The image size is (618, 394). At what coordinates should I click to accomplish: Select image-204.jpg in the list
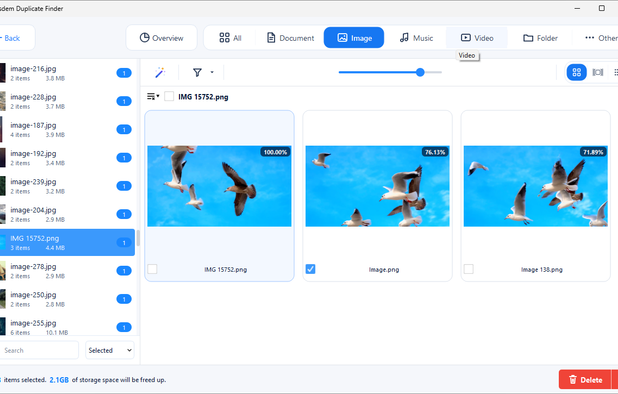pos(67,214)
